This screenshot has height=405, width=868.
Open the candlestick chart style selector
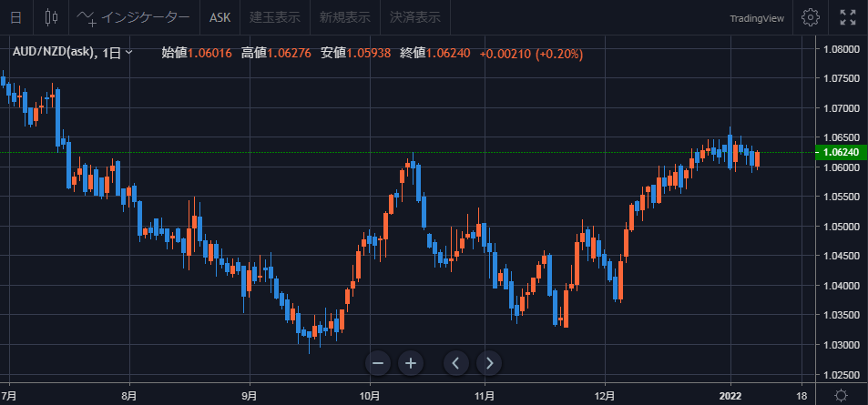[51, 17]
